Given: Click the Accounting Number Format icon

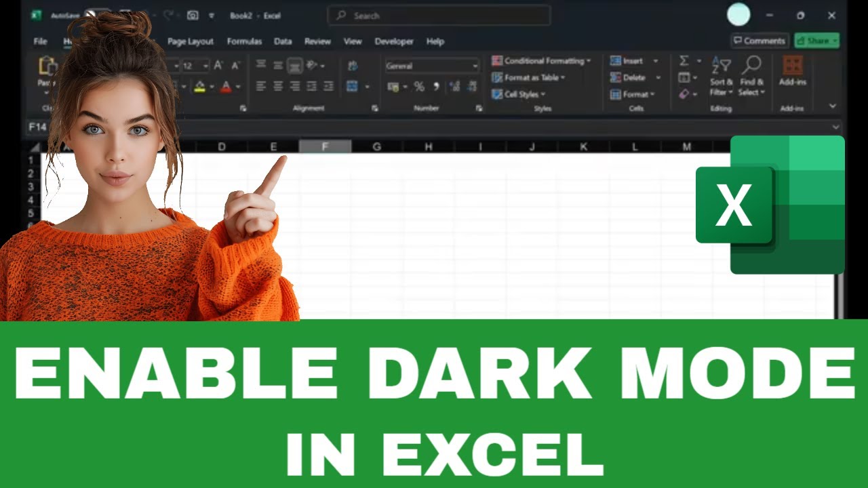Looking at the screenshot, I should pos(393,87).
